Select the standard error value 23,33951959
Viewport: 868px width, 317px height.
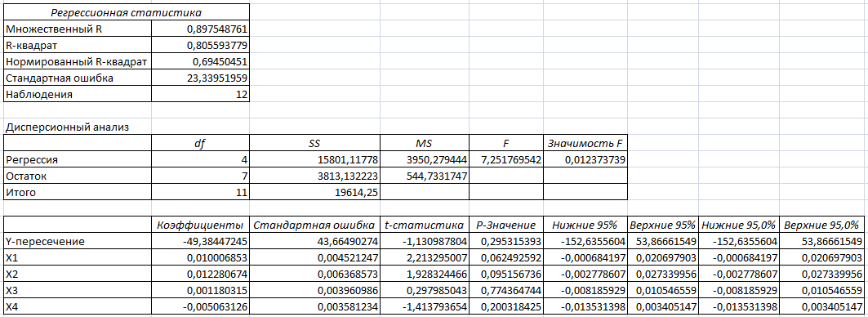(200, 78)
